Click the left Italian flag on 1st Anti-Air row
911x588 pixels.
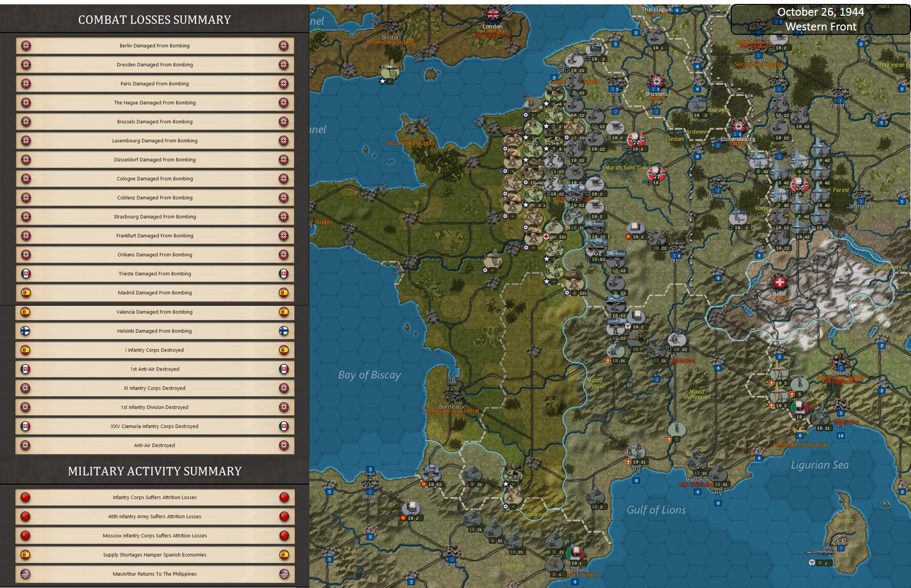pyautogui.click(x=25, y=369)
